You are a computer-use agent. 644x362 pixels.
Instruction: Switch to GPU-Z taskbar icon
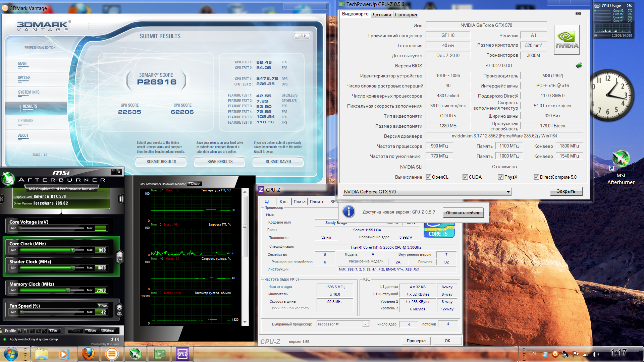[159, 354]
